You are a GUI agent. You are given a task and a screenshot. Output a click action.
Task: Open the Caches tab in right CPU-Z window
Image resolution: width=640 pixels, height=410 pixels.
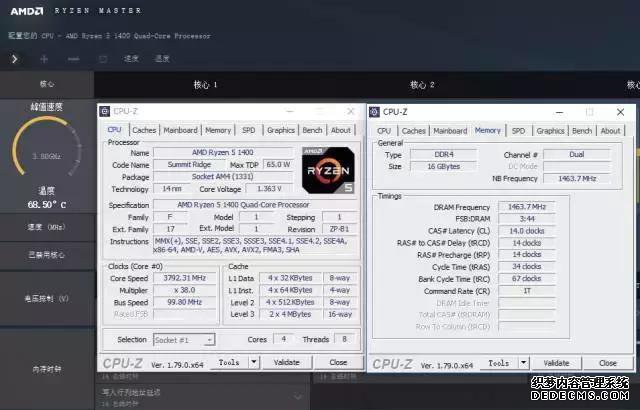pyautogui.click(x=413, y=131)
